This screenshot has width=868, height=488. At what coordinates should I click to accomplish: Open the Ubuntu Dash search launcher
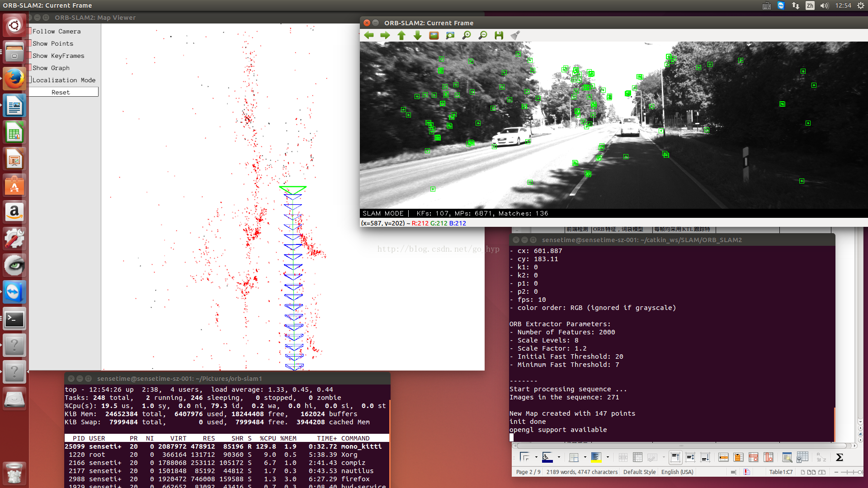point(14,25)
